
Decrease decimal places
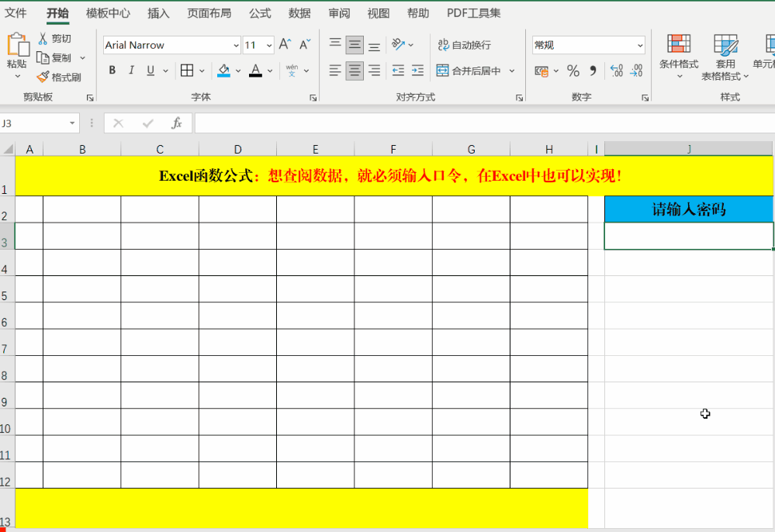[636, 71]
